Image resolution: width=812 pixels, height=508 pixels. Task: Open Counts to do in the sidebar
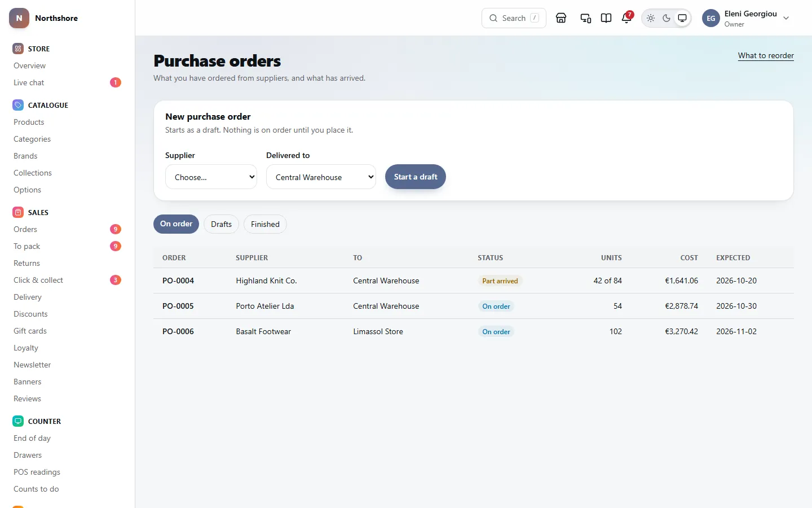36,489
